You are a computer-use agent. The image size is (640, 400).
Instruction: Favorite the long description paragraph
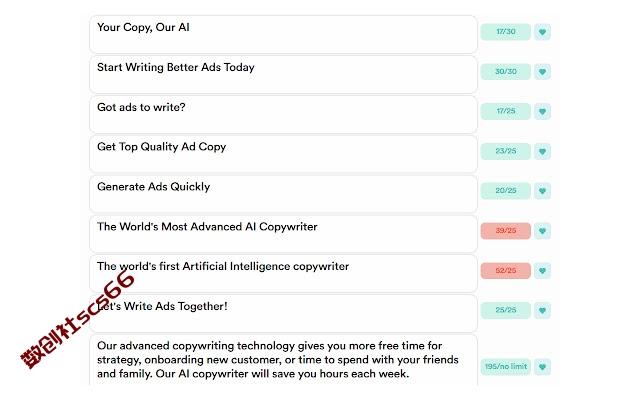tap(542, 367)
